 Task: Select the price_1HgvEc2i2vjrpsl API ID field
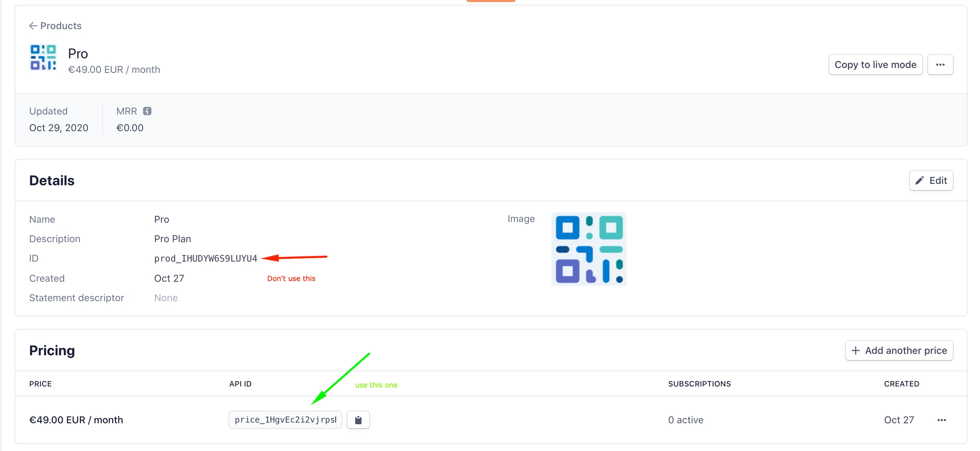tap(285, 420)
